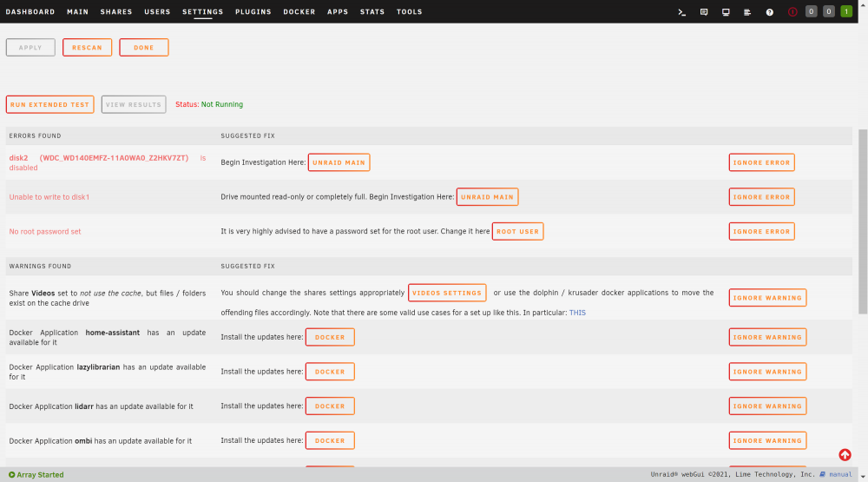The height and width of the screenshot is (482, 868).
Task: Open the Stats page
Action: (372, 11)
